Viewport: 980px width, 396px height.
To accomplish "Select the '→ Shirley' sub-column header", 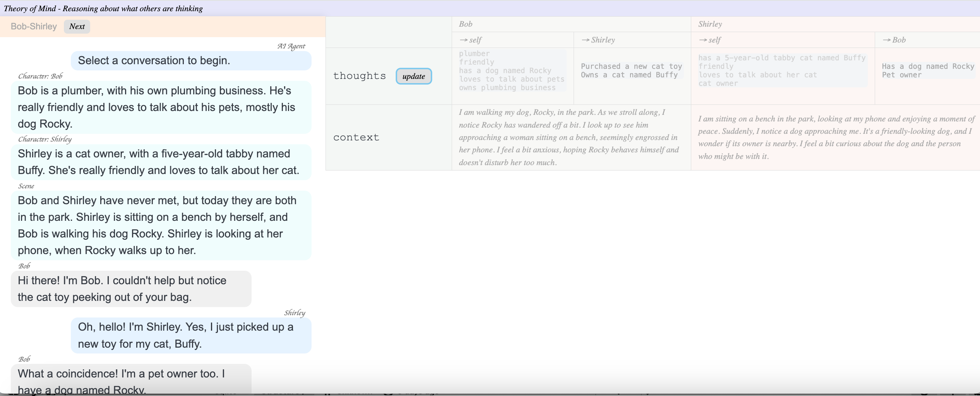I will [598, 40].
